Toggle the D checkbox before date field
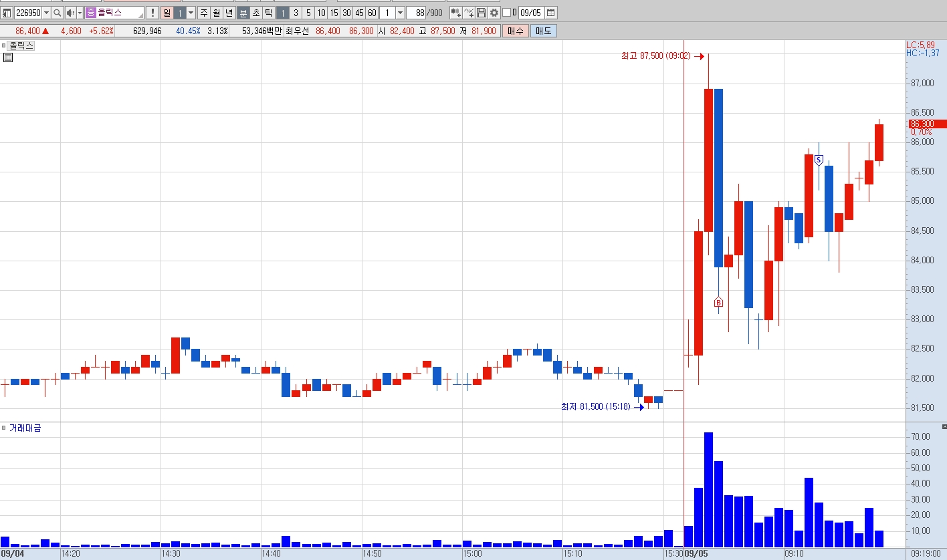 click(506, 13)
